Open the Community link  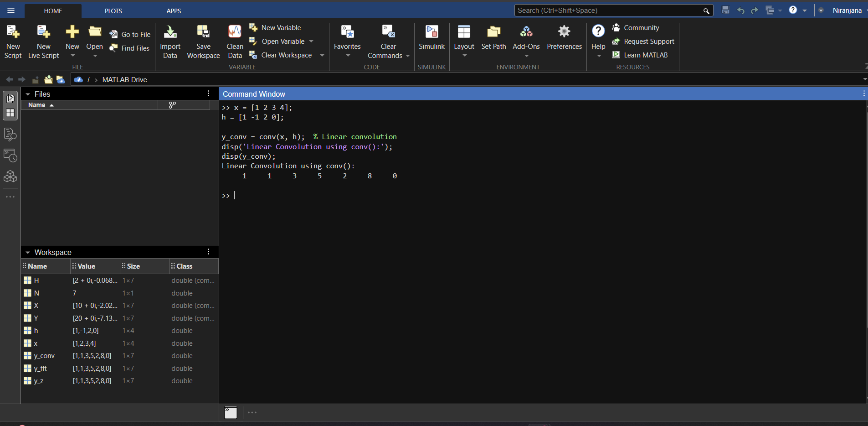pos(636,28)
